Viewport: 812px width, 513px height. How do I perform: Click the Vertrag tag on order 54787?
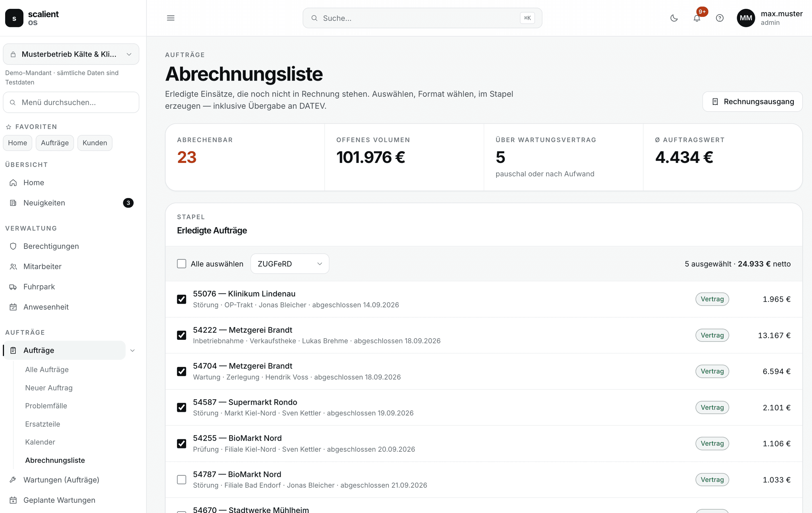(712, 479)
